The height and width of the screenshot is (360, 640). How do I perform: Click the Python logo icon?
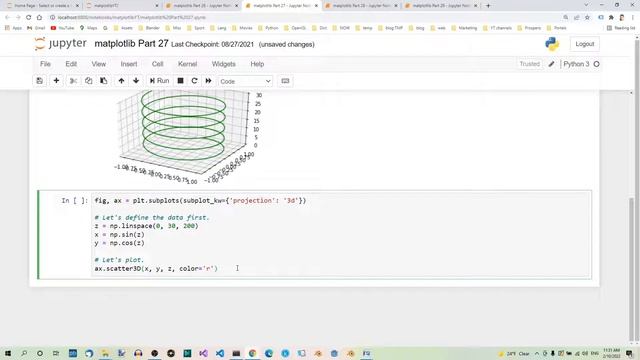click(x=552, y=44)
